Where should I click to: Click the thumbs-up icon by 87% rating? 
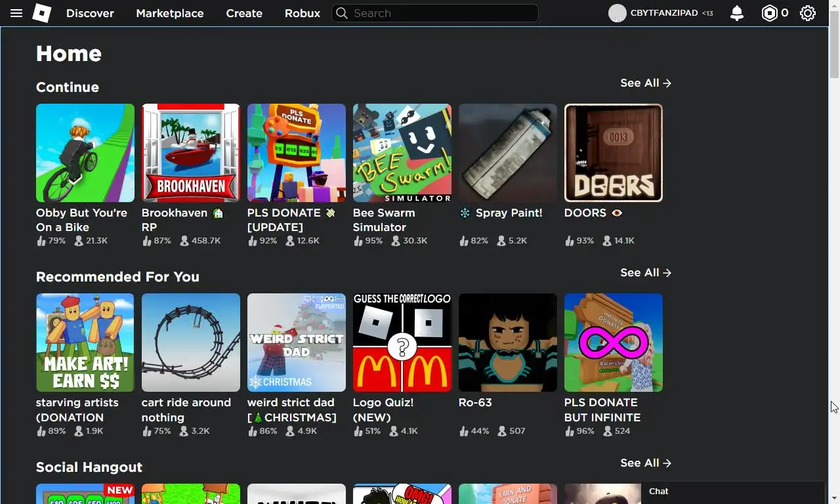point(147,241)
